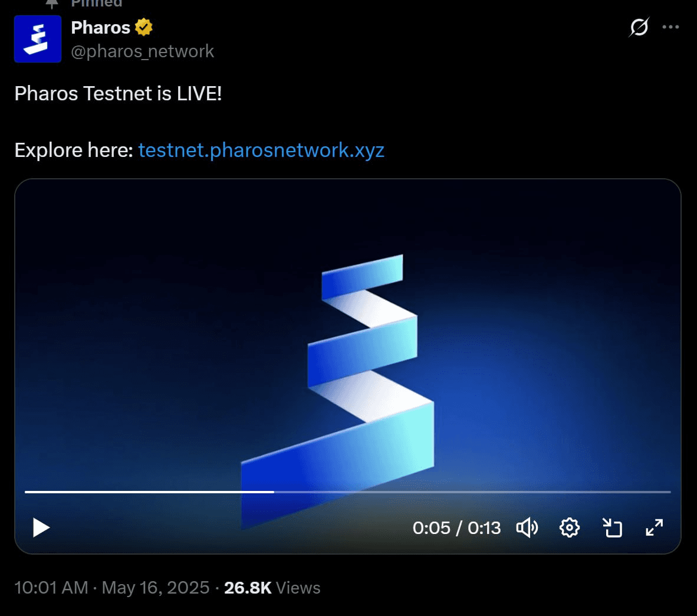Click the 0:05 / 0:13 time display
Image resolution: width=697 pixels, height=616 pixels.
coord(456,528)
